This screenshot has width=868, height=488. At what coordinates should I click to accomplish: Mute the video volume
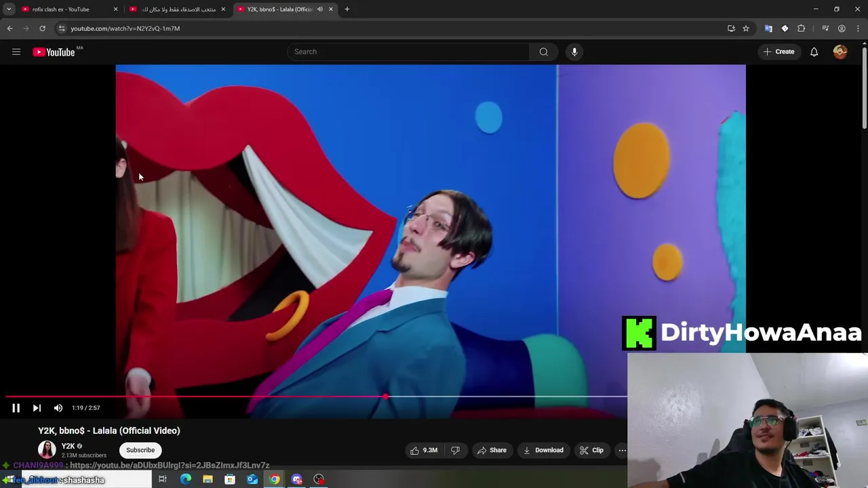(x=58, y=408)
